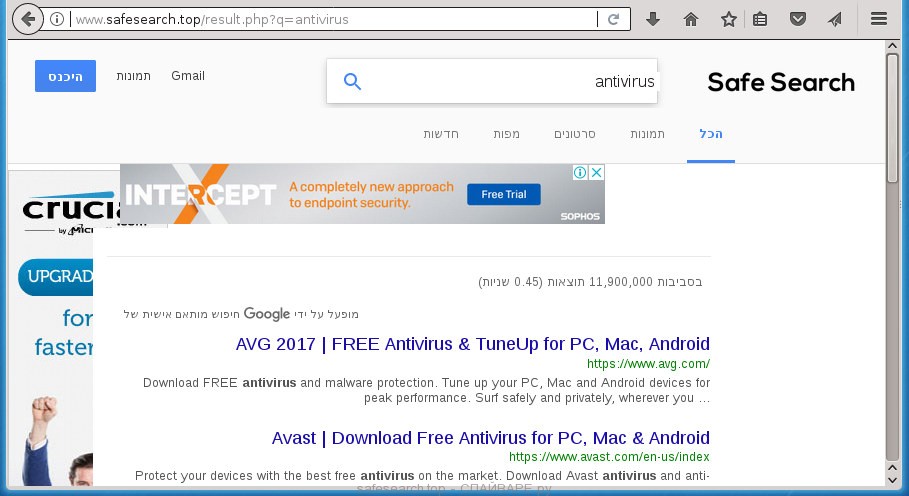Open the downloads arrow icon
The width and height of the screenshot is (909, 496).
653,19
